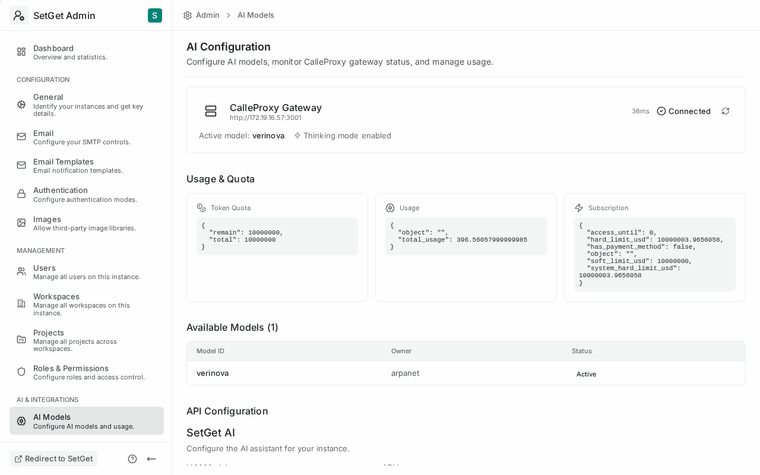Viewport: 760px width, 475px height.
Task: Click the Active model verinova text
Action: coord(241,136)
